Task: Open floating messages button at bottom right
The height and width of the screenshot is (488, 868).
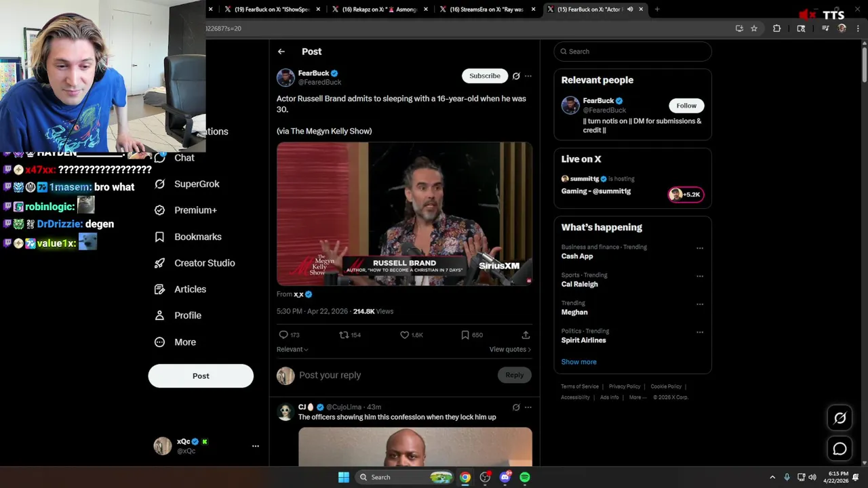Action: click(840, 449)
